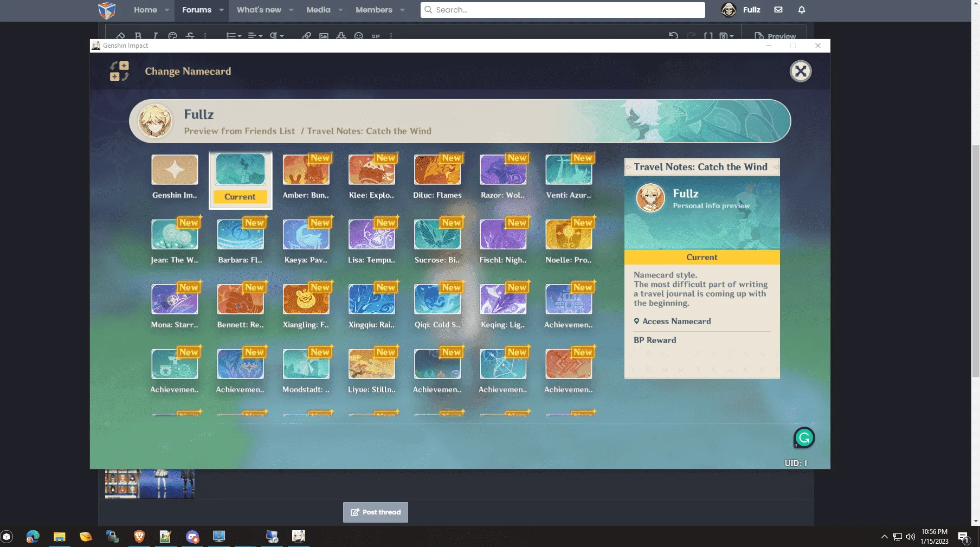Expand the What's new dropdown arrow

coord(291,10)
